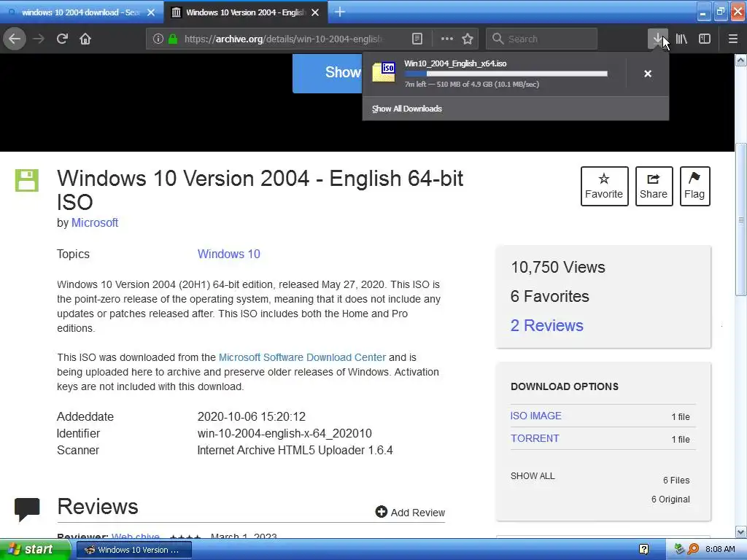Viewport: 747px width, 560px height.
Task: Click the network tray icon
Action: pyautogui.click(x=680, y=550)
